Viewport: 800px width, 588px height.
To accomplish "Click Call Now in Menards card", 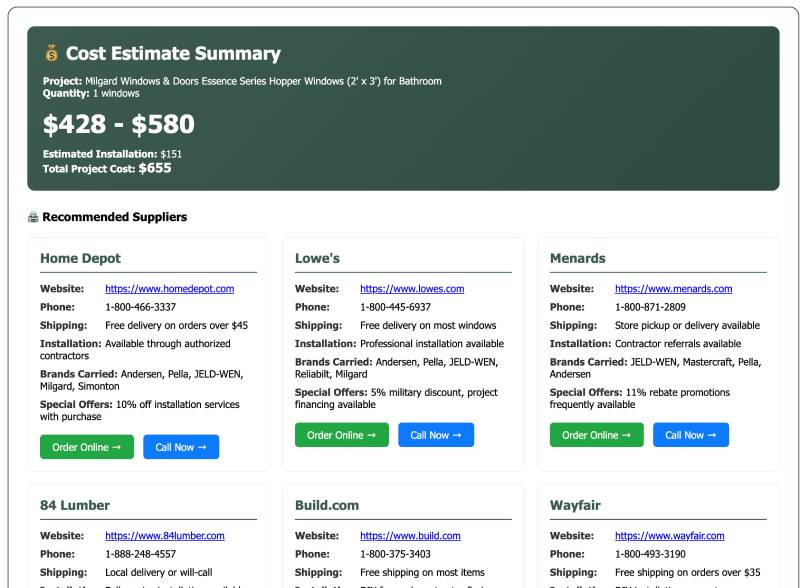I will pyautogui.click(x=691, y=435).
